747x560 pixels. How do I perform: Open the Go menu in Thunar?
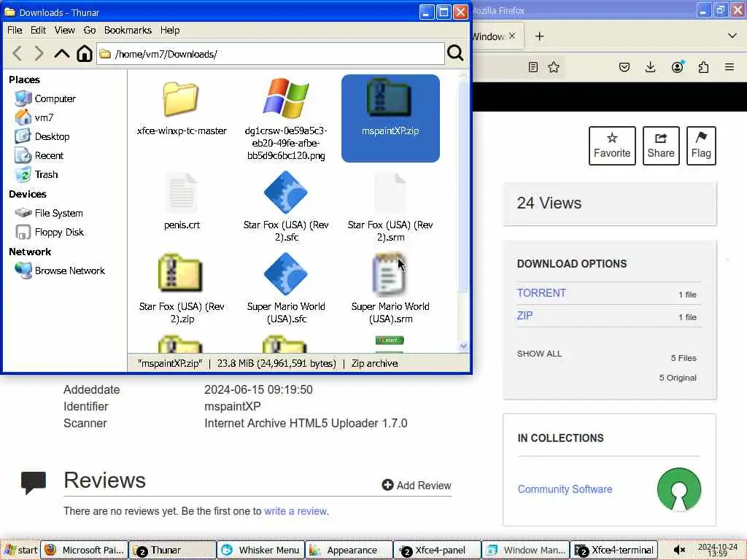90,30
